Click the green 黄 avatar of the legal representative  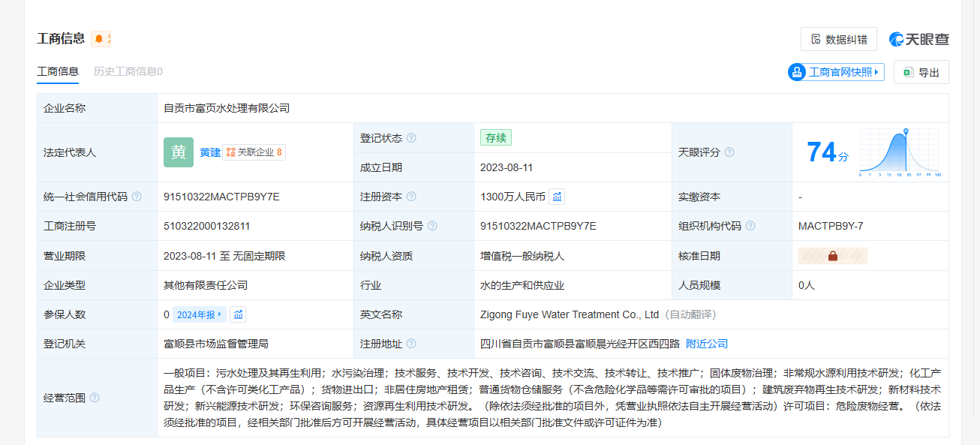(179, 152)
